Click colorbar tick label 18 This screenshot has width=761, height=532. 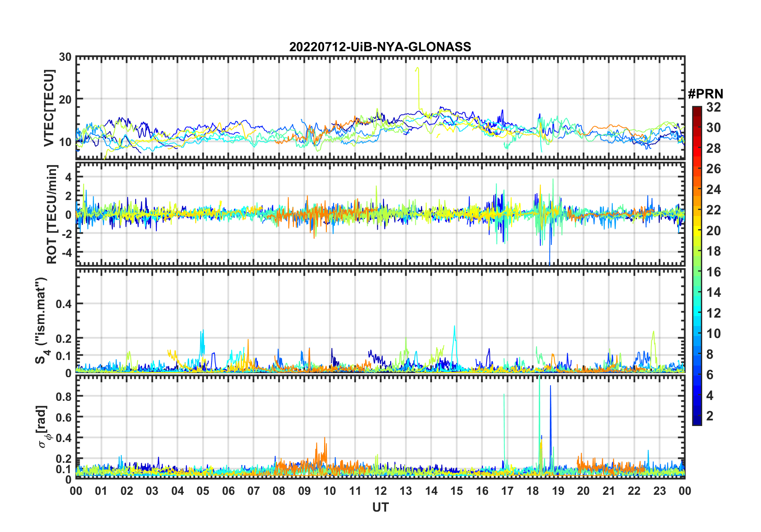point(713,251)
